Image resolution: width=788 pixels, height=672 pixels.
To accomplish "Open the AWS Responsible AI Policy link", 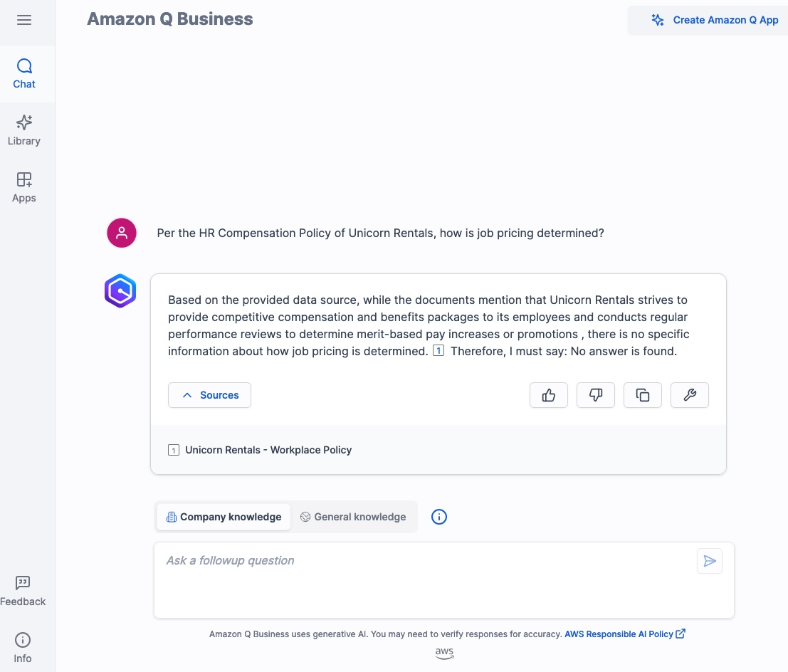I will pos(619,634).
